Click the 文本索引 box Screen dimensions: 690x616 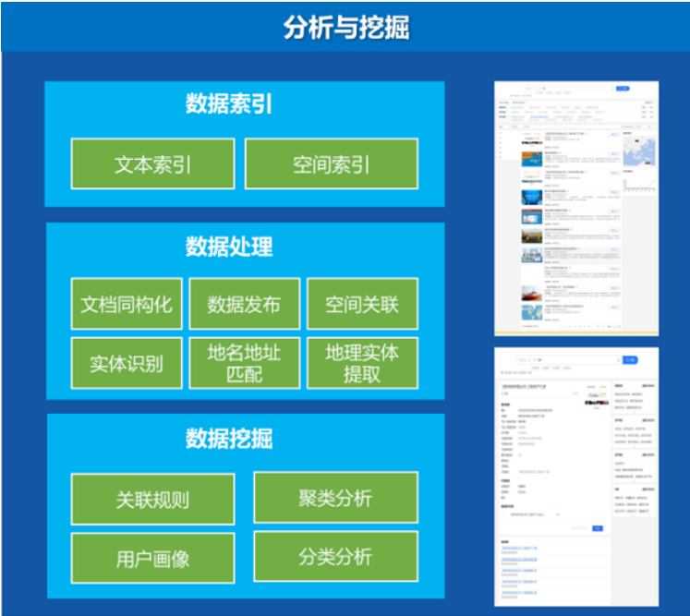click(152, 164)
